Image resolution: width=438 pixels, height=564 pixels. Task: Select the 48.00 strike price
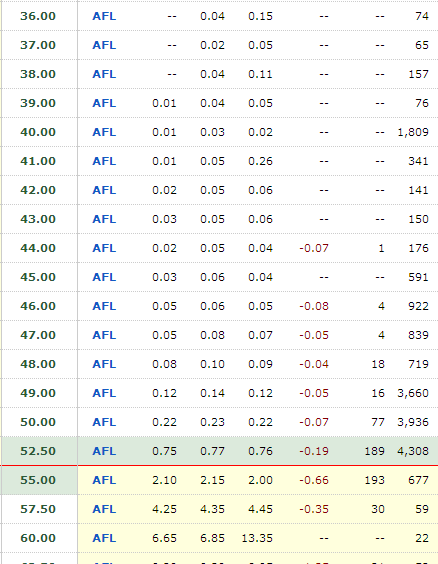38,364
